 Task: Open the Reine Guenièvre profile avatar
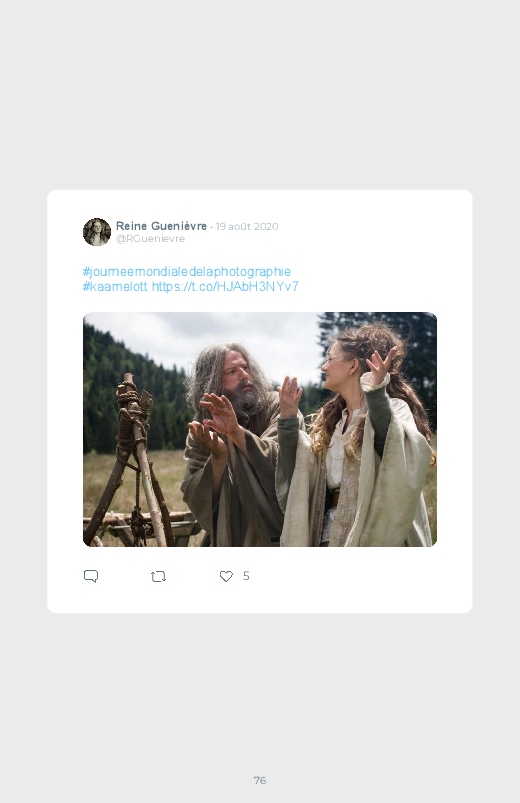97,232
